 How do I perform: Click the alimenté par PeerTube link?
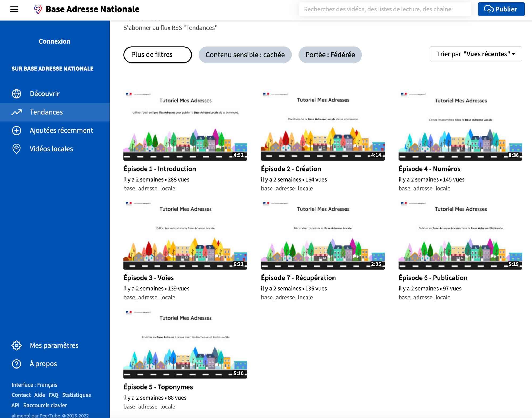36,415
